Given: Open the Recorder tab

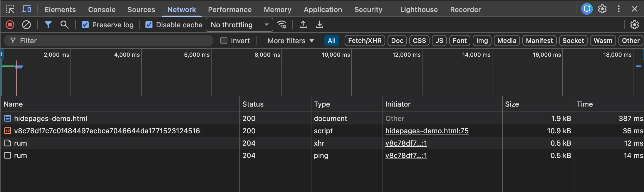Looking at the screenshot, I should (x=466, y=9).
